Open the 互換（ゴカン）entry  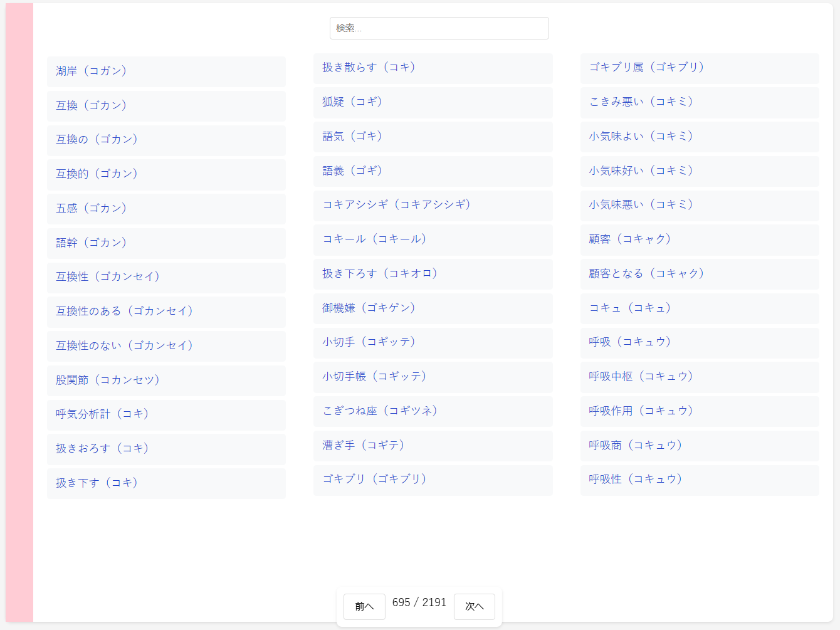click(166, 106)
